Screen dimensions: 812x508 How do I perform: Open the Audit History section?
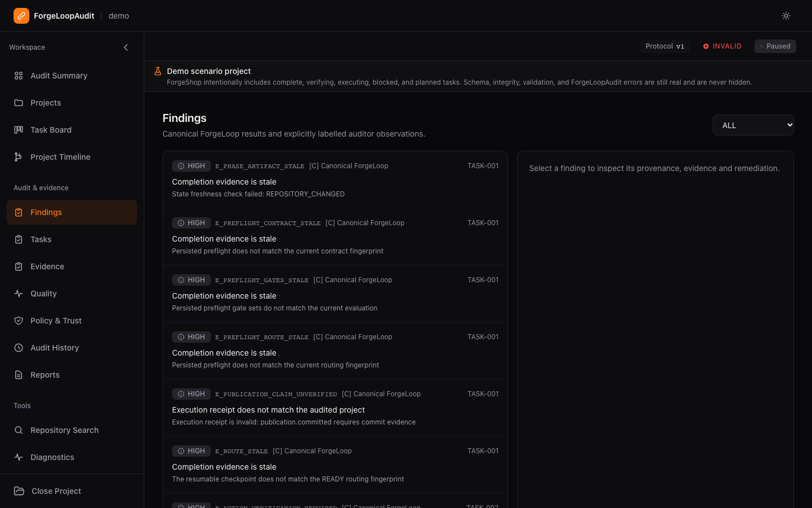point(72,348)
